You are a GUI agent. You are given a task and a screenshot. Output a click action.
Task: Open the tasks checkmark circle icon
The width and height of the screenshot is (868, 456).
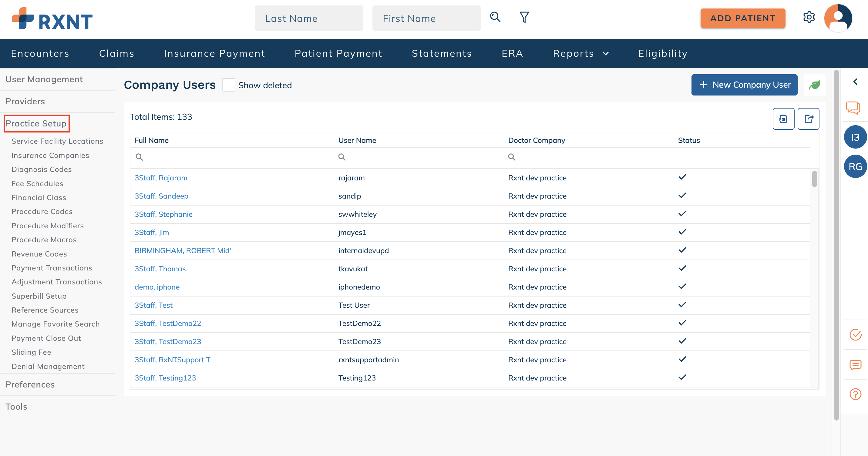pyautogui.click(x=855, y=334)
